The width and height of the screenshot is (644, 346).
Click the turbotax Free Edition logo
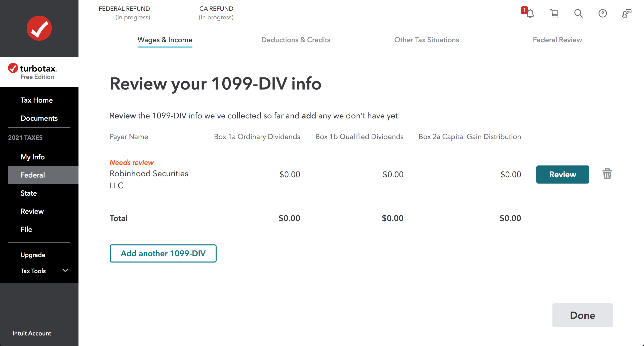click(32, 72)
